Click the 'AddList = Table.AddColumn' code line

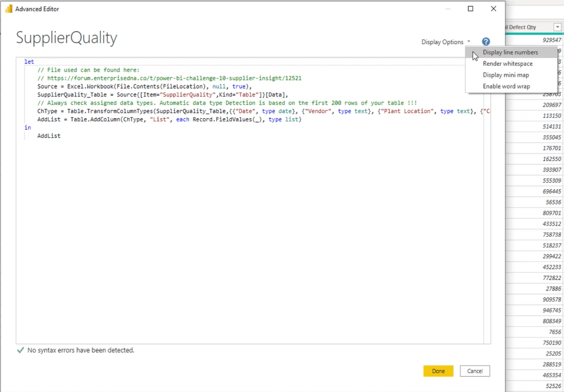(x=169, y=120)
